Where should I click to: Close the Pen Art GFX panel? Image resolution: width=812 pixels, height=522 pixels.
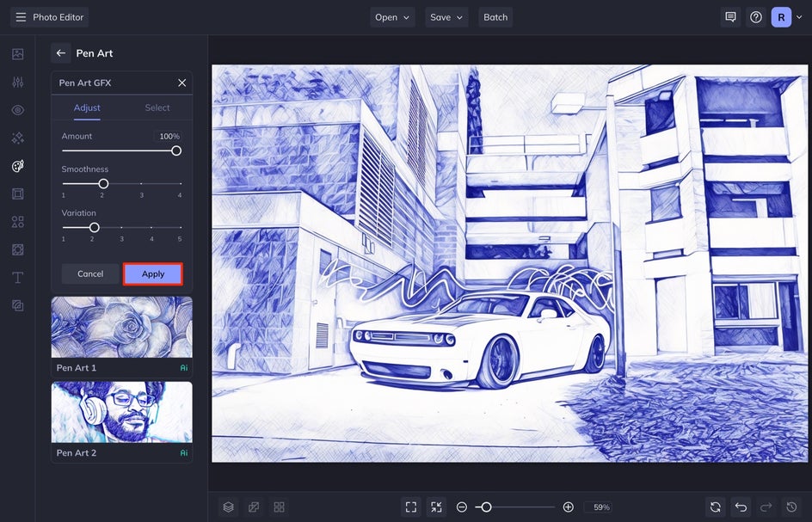pyautogui.click(x=181, y=83)
